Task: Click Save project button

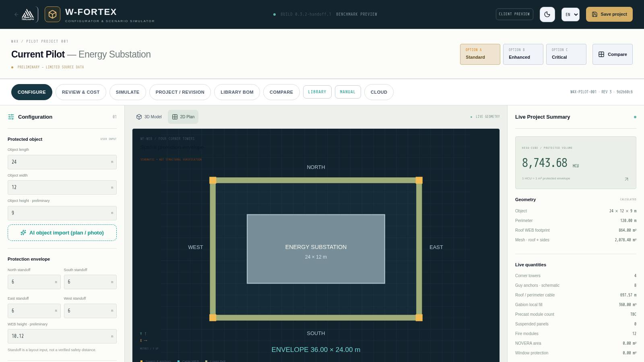Action: pyautogui.click(x=609, y=14)
